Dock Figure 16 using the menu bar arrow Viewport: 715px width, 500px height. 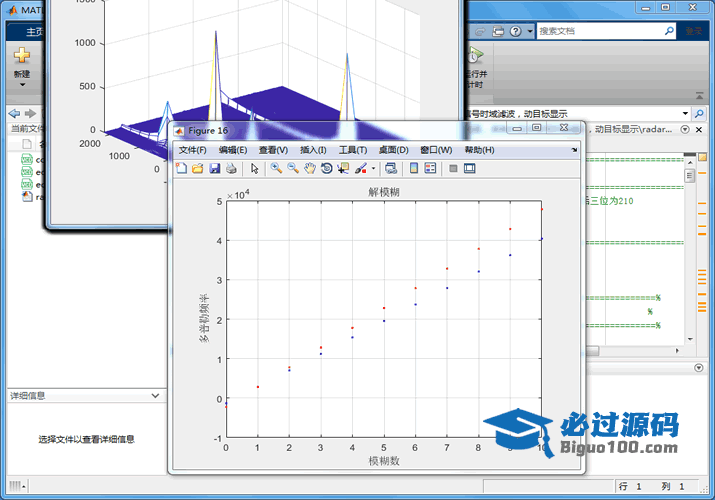click(x=574, y=149)
